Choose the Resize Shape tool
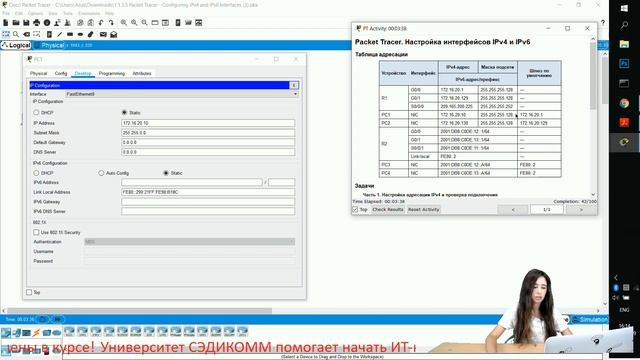The image size is (640, 360). coord(37,34)
